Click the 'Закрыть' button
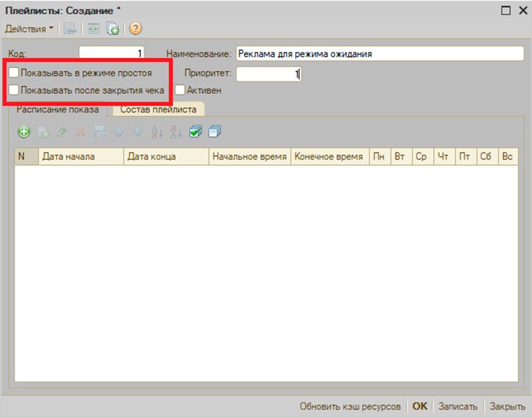The image size is (532, 418). tap(507, 407)
